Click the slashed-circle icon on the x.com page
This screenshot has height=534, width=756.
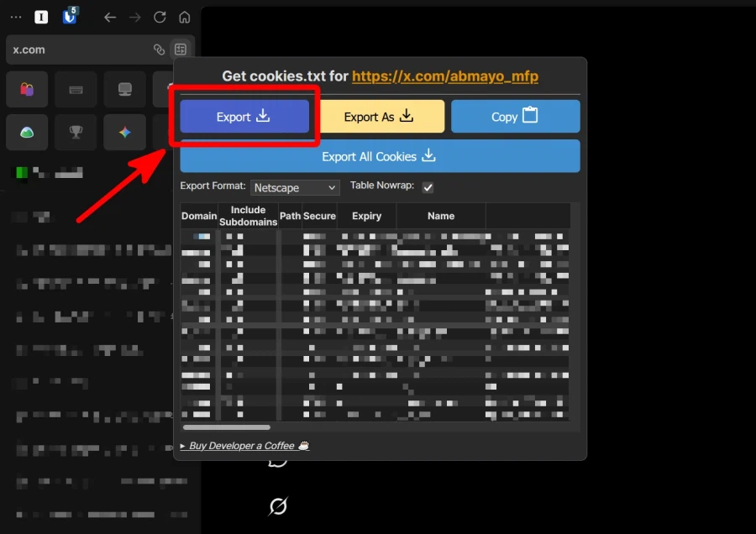pos(278,506)
